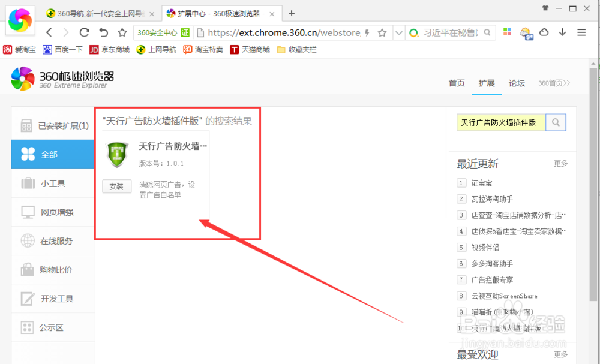Click the undo/restore closed tab icon
Viewport: 600px width, 364px height.
coord(103,32)
